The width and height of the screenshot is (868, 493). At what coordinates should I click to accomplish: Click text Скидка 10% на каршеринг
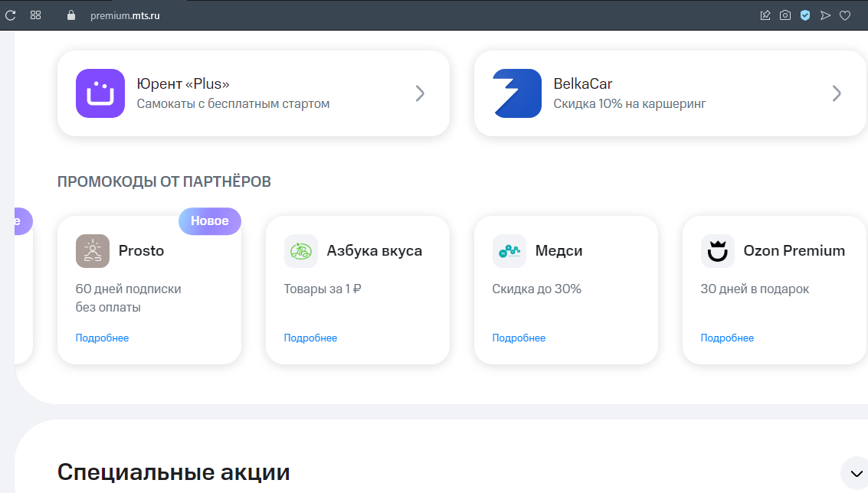(630, 104)
